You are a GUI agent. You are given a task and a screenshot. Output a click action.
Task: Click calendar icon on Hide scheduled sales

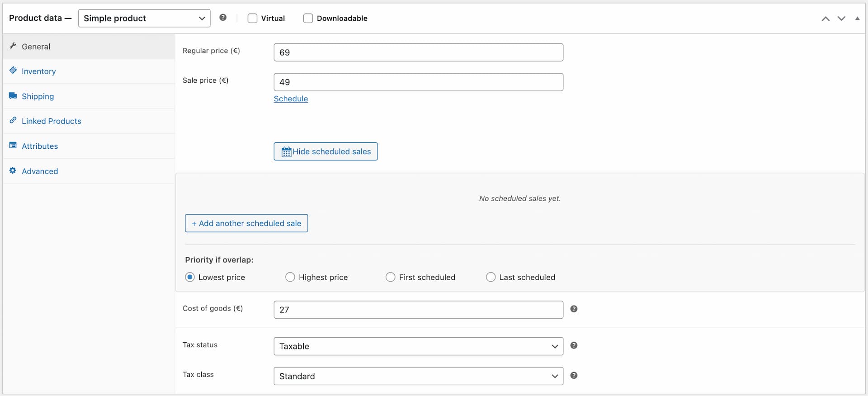(287, 151)
